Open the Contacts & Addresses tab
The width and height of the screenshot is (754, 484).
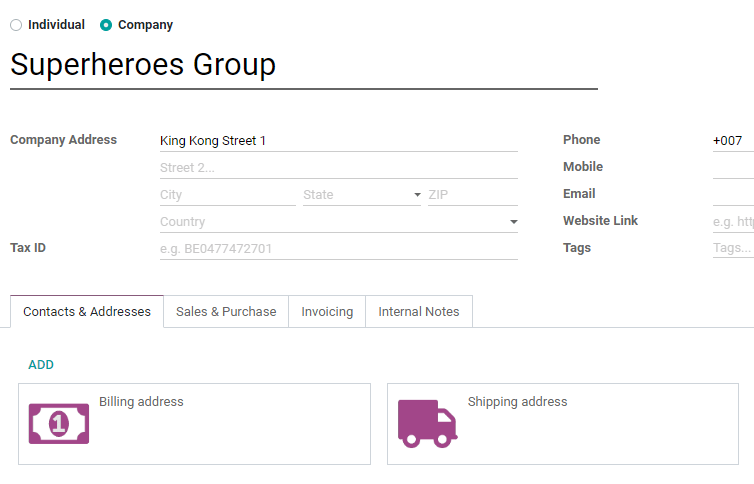click(87, 312)
